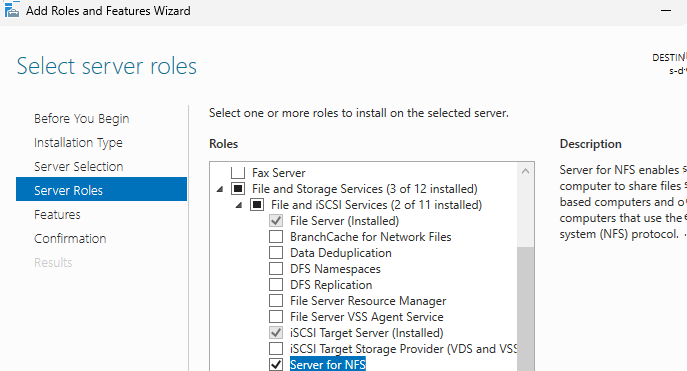Select iSCSI Target Server (Installed) label
This screenshot has width=687, height=371.
367,333
